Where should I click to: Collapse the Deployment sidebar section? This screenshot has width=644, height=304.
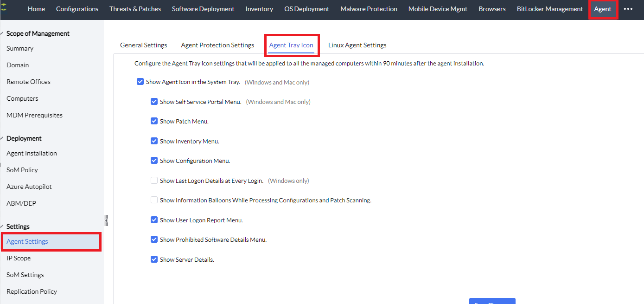coord(2,138)
